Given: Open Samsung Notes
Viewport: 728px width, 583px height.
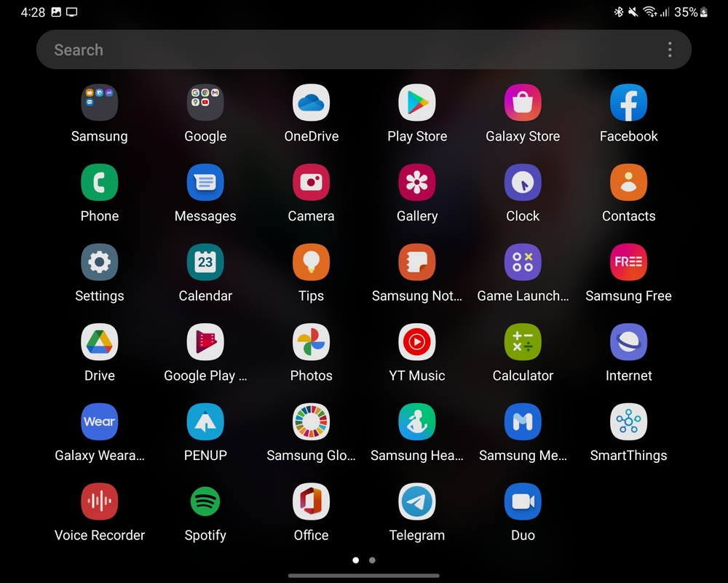Looking at the screenshot, I should click(x=417, y=262).
